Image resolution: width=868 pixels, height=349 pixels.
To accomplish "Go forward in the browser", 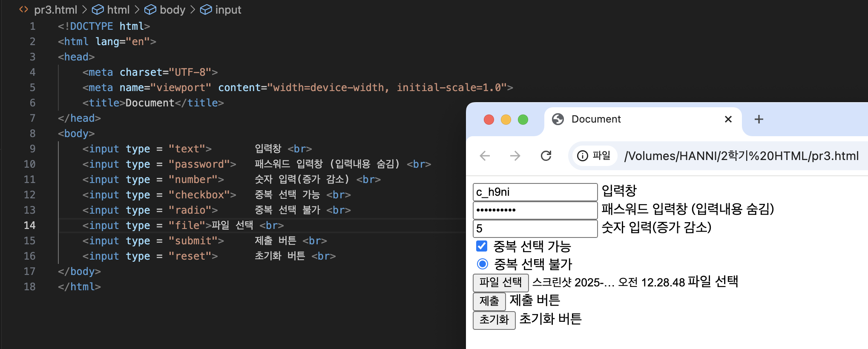I will coord(515,156).
